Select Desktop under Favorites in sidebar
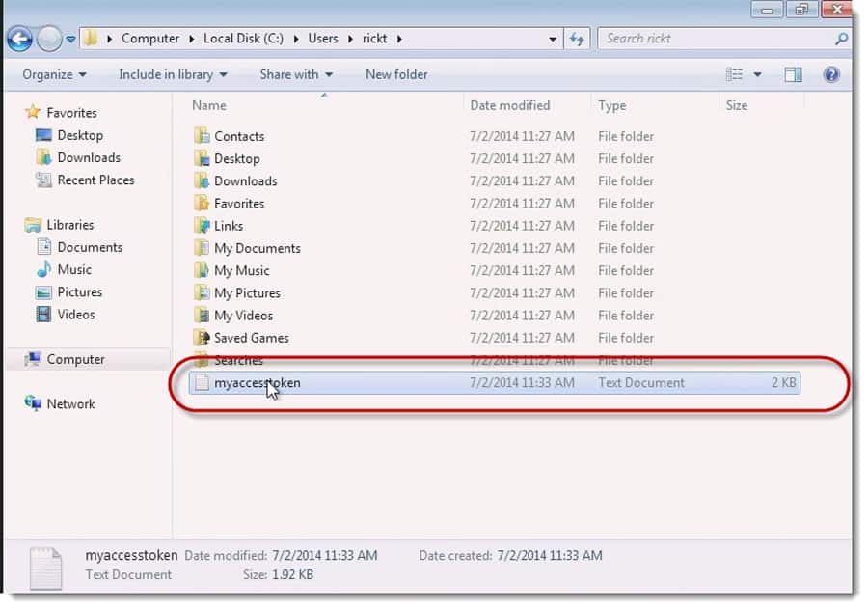The width and height of the screenshot is (868, 609). point(80,135)
